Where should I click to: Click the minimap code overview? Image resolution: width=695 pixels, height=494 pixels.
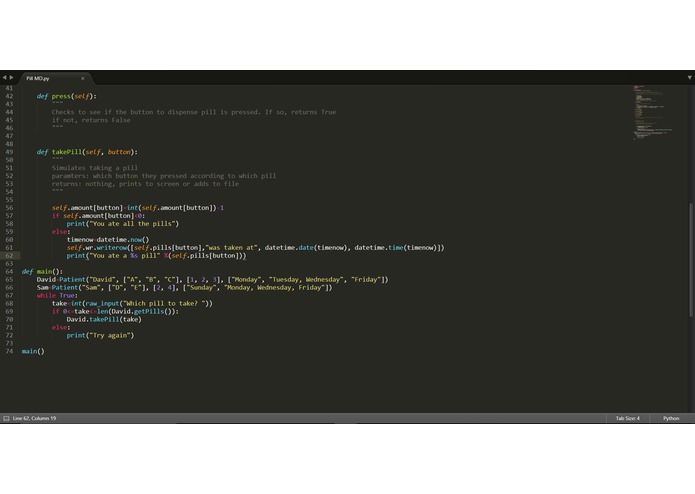coord(652,113)
